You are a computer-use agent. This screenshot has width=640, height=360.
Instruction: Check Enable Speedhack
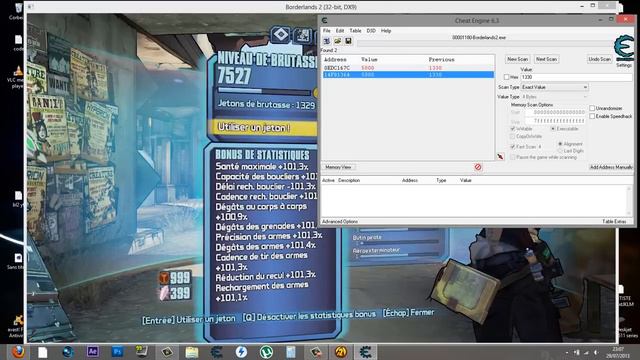point(592,116)
